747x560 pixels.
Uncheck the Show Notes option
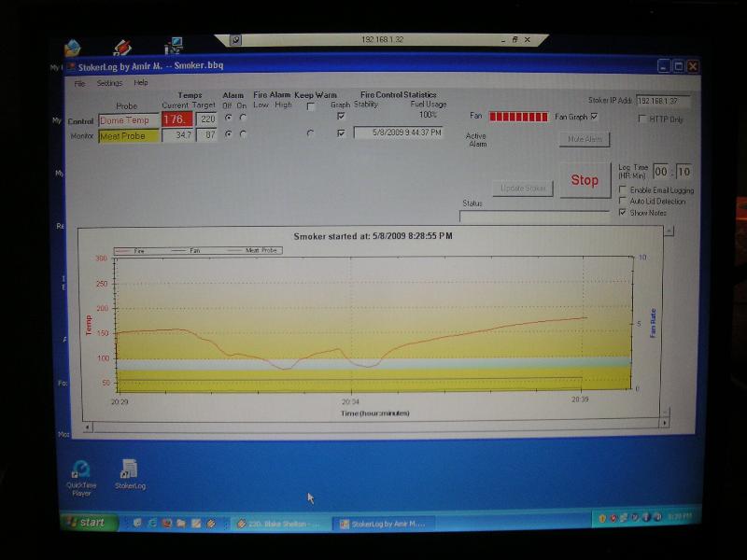(x=623, y=212)
